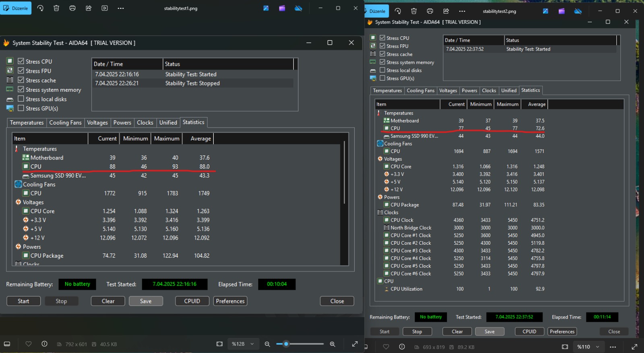Screen dimensions: 644x353
Task: Switch to Temperatures tab in left stability test
Action: [27, 122]
